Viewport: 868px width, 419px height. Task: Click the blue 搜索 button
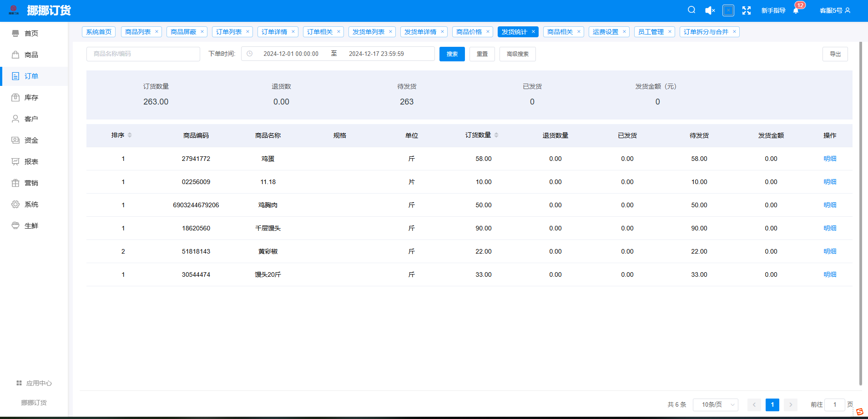[x=452, y=54]
